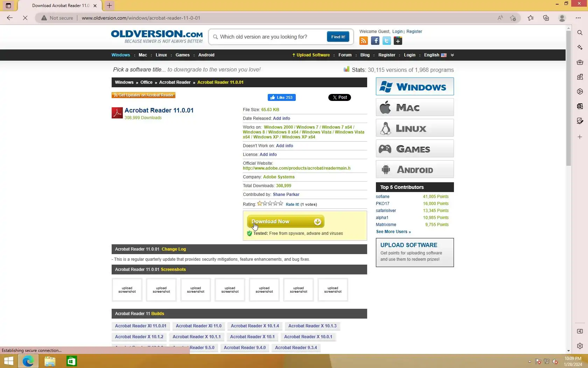Show hidden icons in system tray
The image size is (588, 368).
pos(530,361)
